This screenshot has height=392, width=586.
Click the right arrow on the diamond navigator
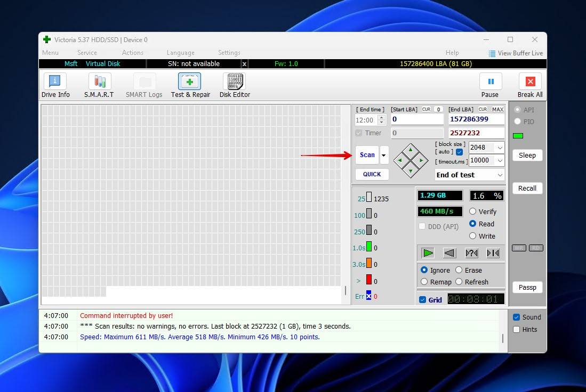[421, 160]
